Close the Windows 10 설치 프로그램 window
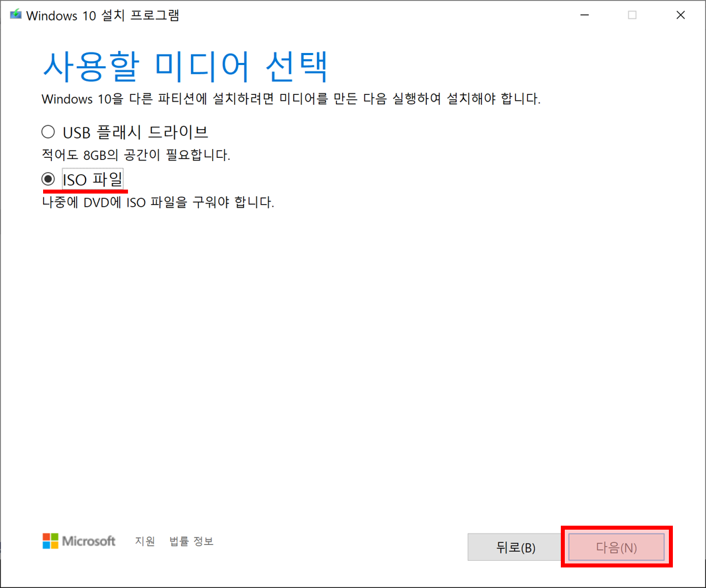The height and width of the screenshot is (588, 706). 680,15
